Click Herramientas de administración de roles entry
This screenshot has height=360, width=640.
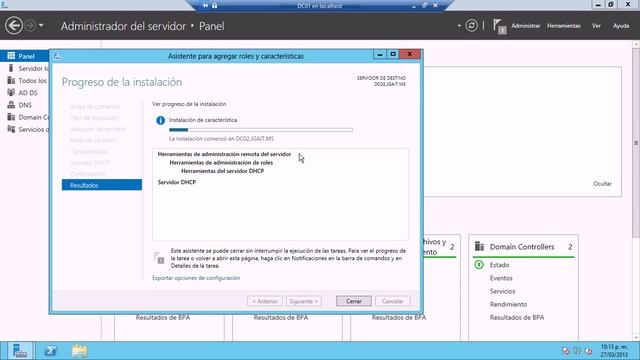point(221,162)
